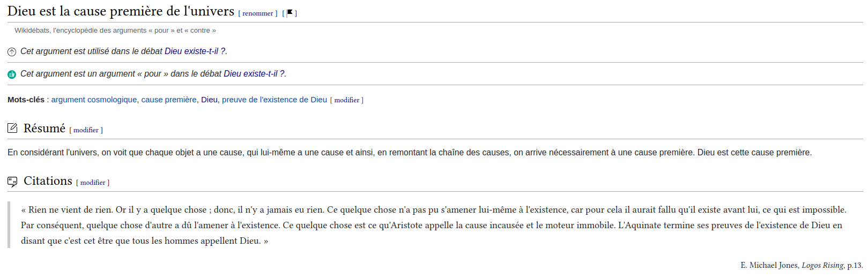Click the green thumbs-up 'pour' icon
868x278 pixels.
12,74
